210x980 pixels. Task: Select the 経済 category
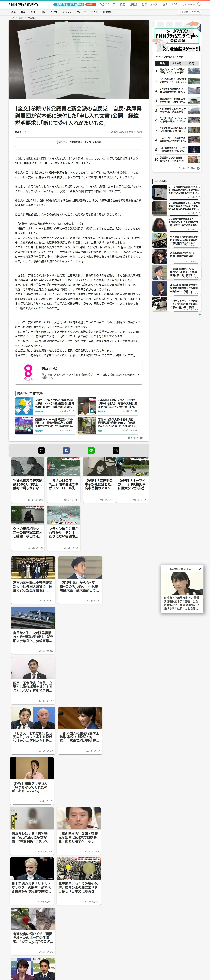pyautogui.click(x=33, y=12)
